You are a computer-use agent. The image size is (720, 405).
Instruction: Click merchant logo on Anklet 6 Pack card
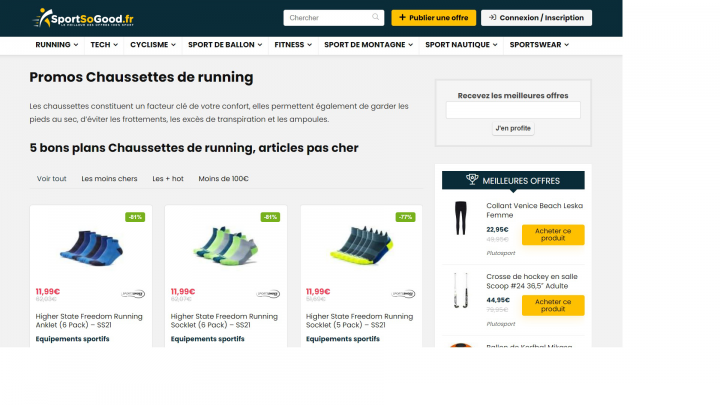(x=133, y=294)
